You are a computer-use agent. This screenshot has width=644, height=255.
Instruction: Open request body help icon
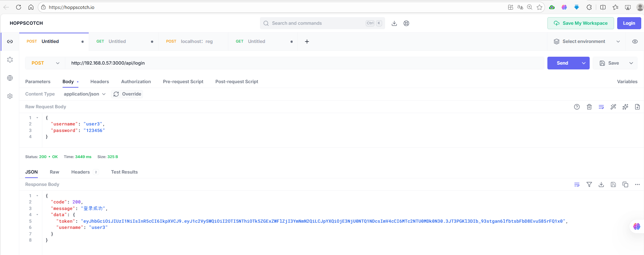coord(577,107)
